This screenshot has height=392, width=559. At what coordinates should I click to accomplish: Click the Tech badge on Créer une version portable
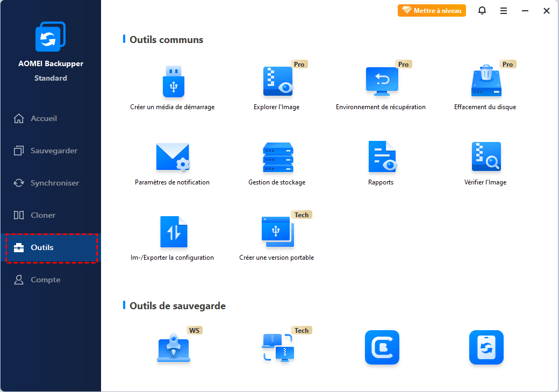click(x=302, y=215)
